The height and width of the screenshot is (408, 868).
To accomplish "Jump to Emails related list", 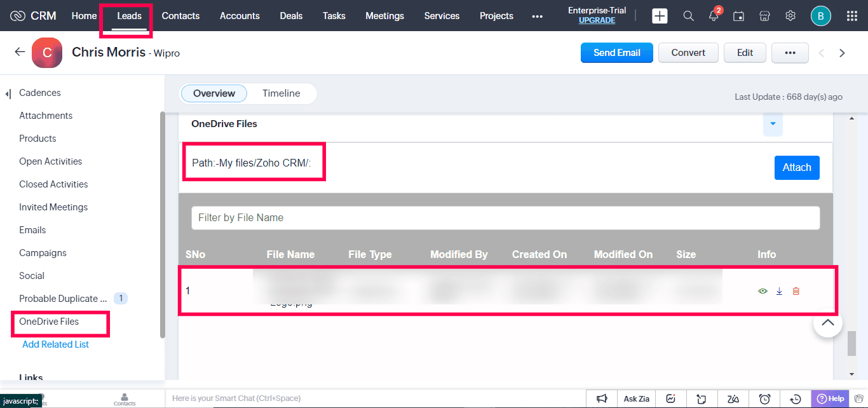I will (x=32, y=230).
